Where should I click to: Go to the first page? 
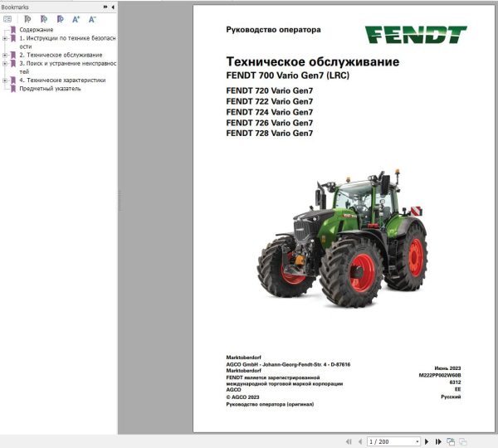click(x=349, y=441)
